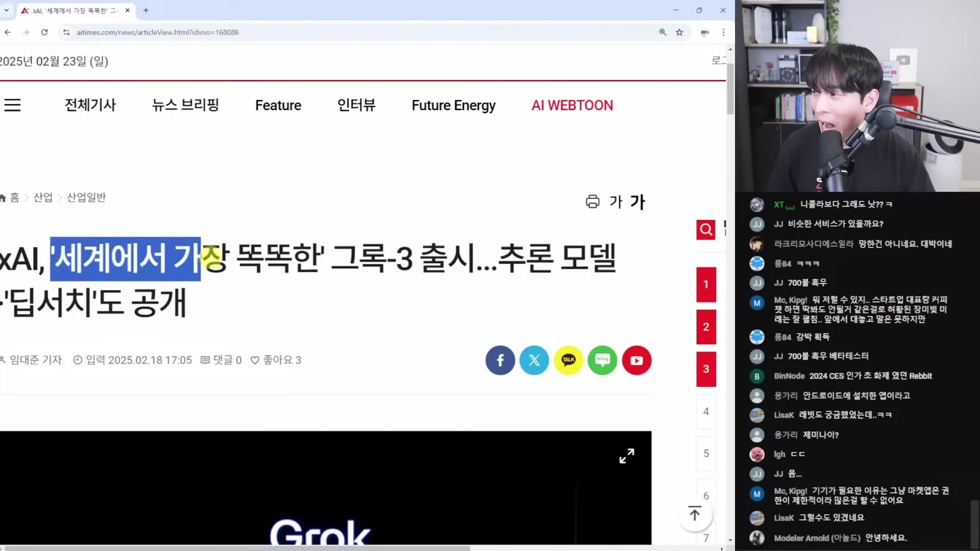
Task: Click the date 2025년 02월 23일
Action: pyautogui.click(x=54, y=61)
